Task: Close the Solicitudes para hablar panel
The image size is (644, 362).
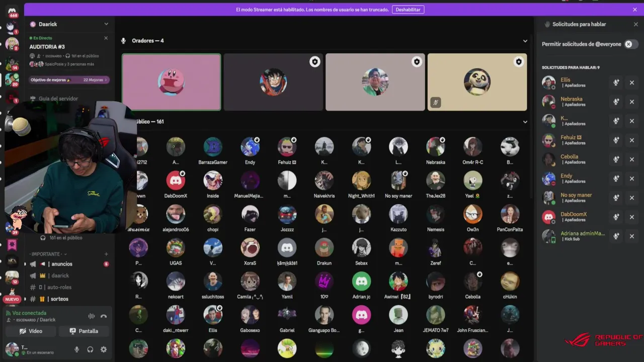Action: [x=635, y=24]
